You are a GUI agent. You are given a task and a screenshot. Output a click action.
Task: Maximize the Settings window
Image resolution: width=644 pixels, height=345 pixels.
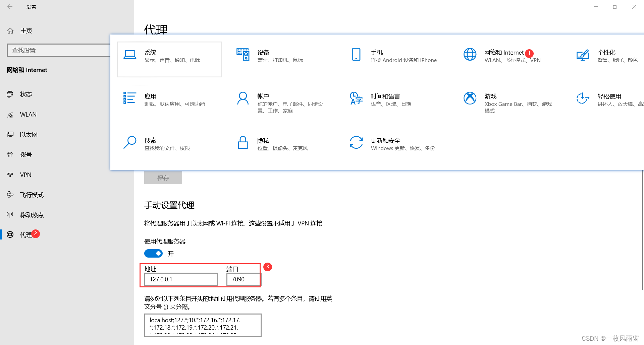[x=615, y=7]
